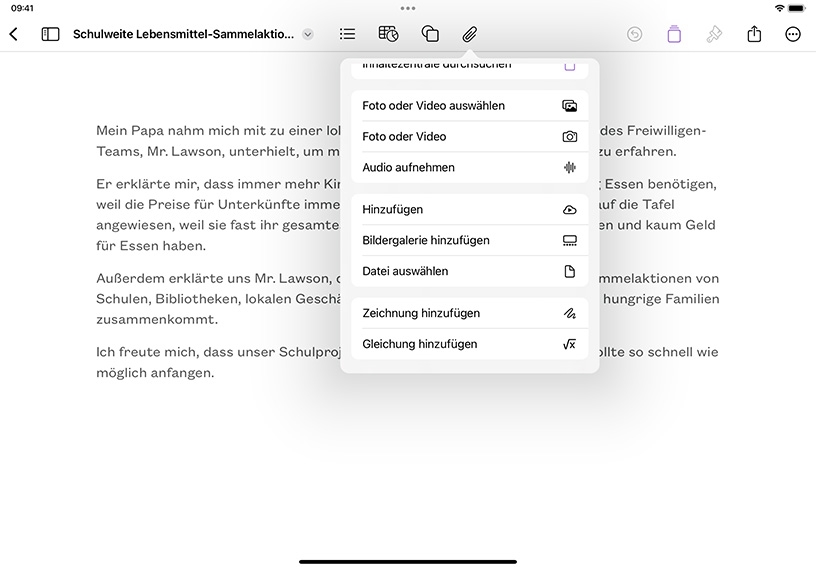Screen dimensions: 816x567
Task: Click text 'für Essen haben.'
Action: (151, 246)
